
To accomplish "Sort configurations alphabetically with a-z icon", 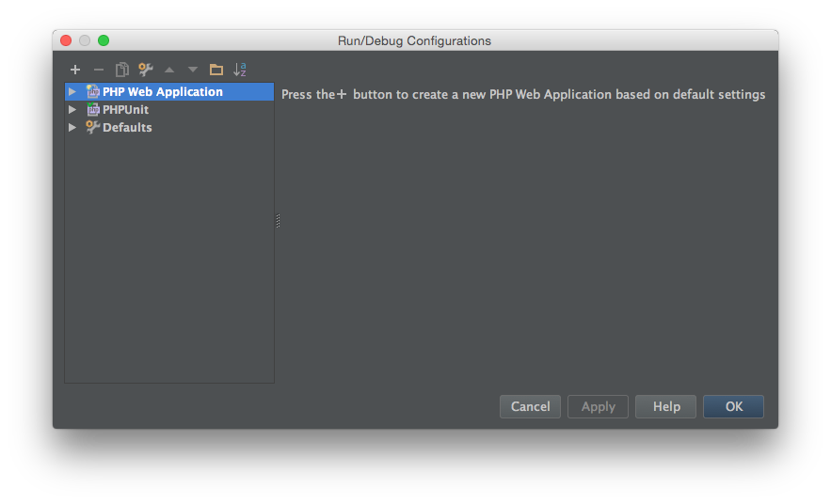I will tap(240, 70).
